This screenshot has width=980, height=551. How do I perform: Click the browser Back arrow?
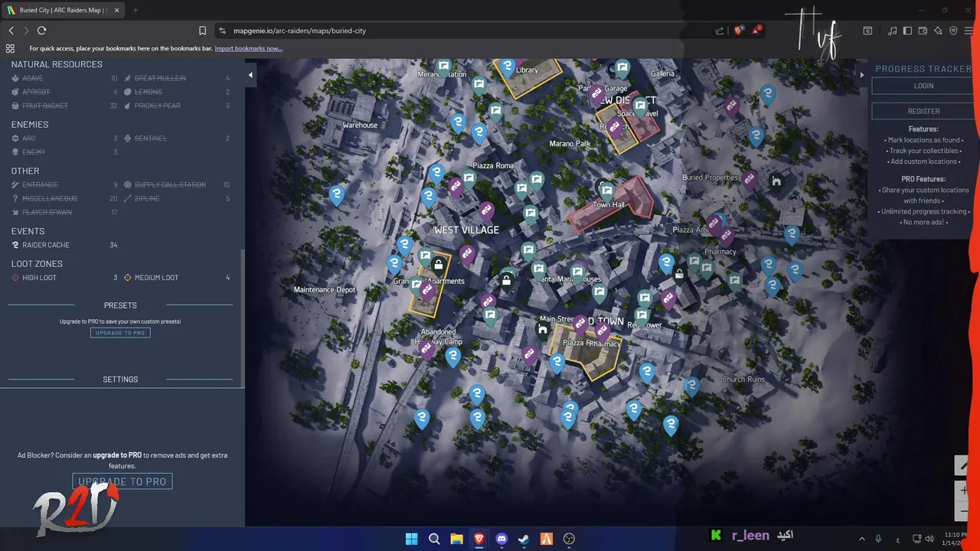(x=11, y=31)
